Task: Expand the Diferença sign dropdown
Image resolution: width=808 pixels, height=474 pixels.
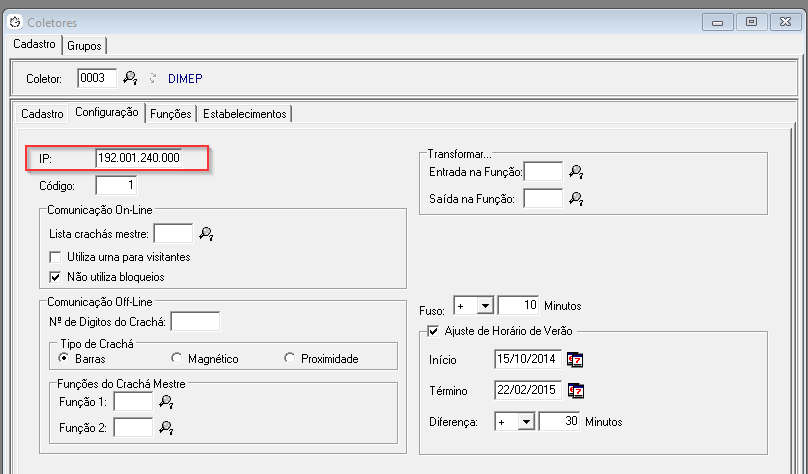Action: [526, 422]
